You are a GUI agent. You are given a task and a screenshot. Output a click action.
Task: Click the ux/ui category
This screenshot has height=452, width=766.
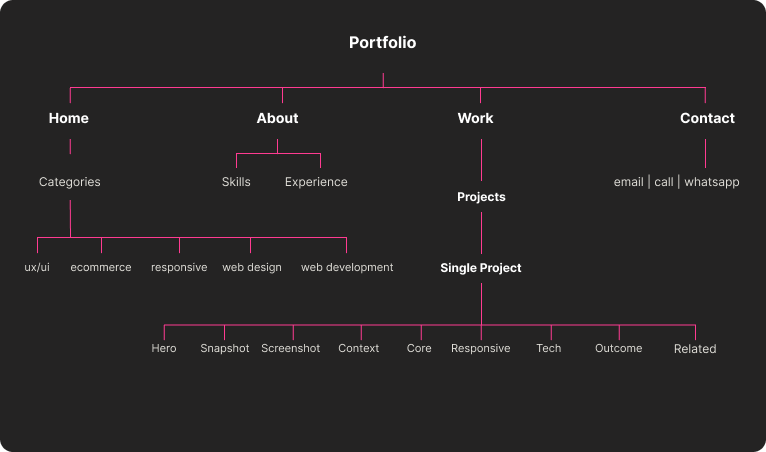[x=37, y=267]
